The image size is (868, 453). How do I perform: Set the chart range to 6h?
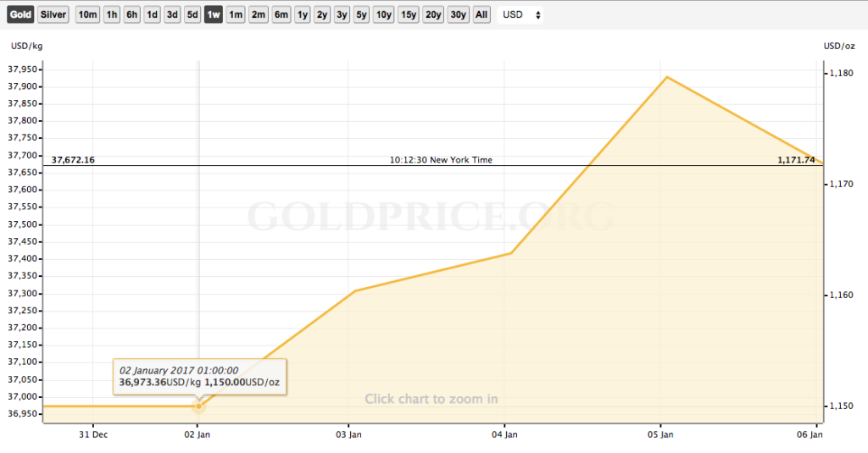click(131, 14)
